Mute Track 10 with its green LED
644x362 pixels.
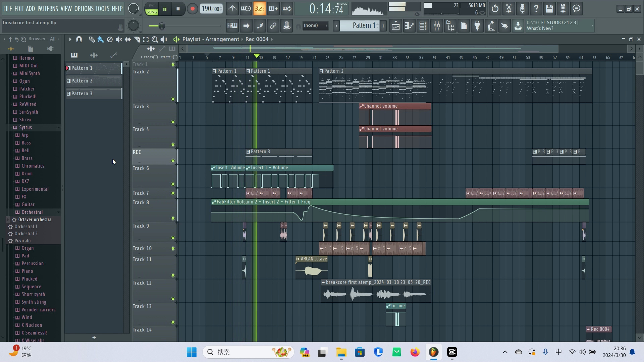tap(173, 249)
